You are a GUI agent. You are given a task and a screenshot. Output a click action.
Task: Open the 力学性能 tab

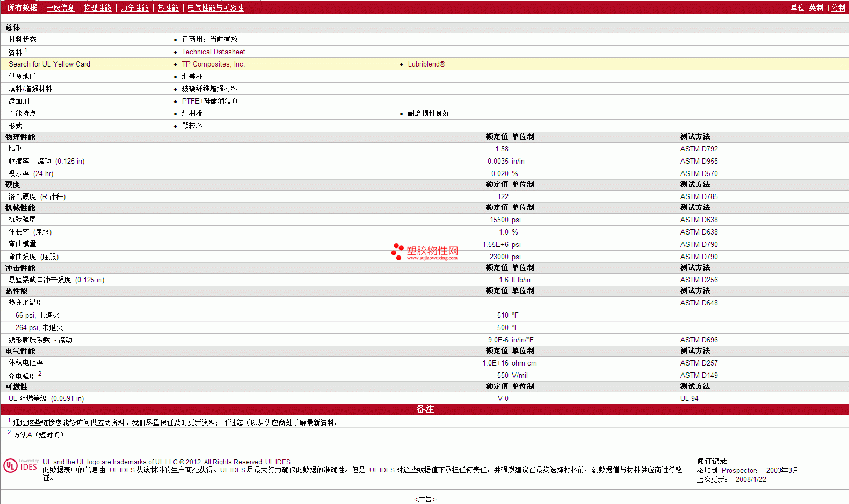135,8
